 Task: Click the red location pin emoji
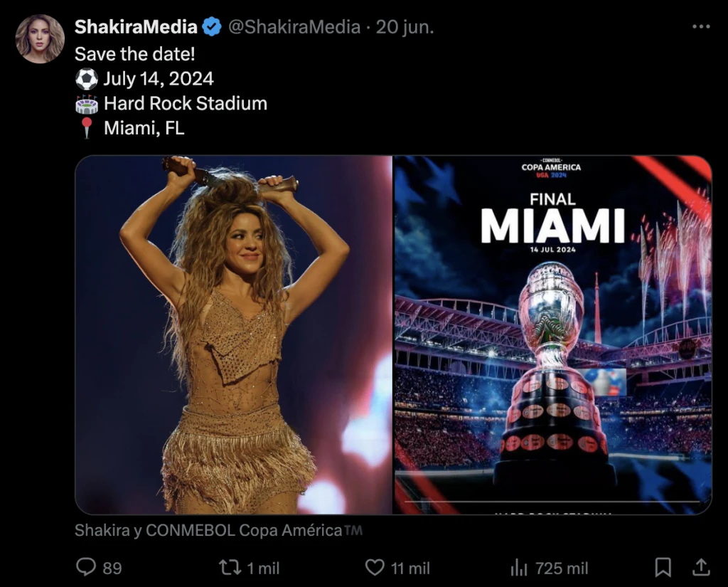(x=86, y=128)
